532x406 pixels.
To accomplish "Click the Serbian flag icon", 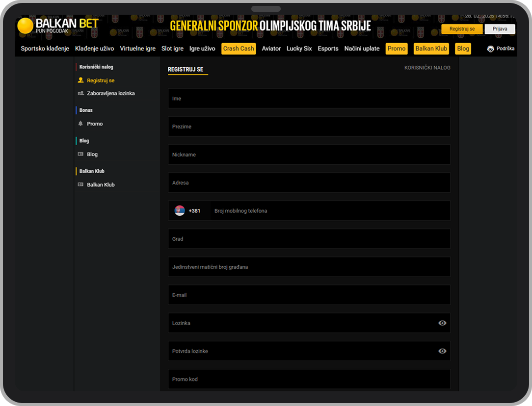I will tap(180, 211).
